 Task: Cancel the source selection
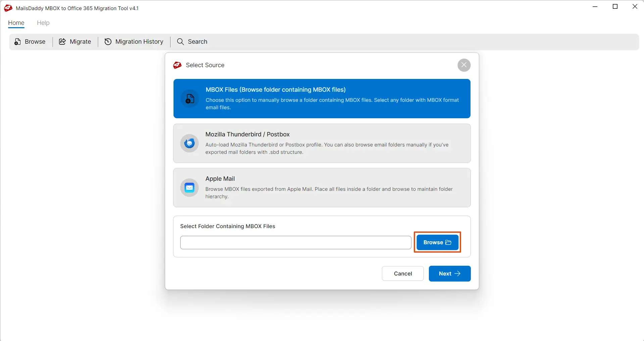coord(402,273)
